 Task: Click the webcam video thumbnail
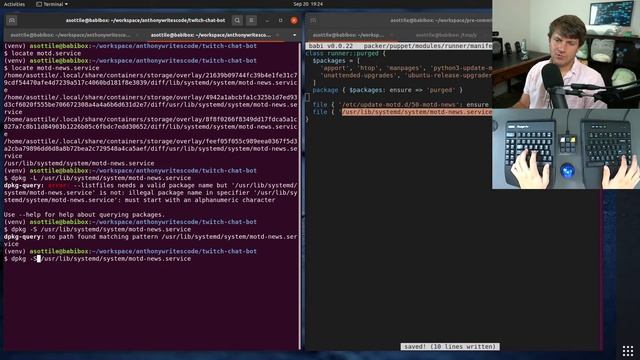click(x=566, y=54)
